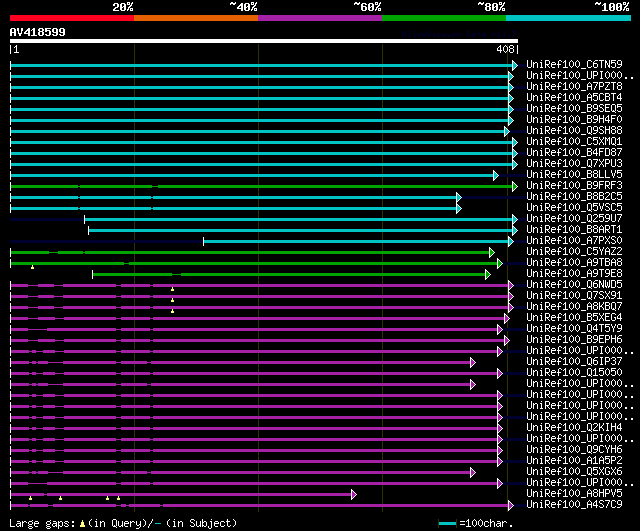
Task: Click the cyan arrowhead ending the B8ART1 alignment
Action: (515, 231)
